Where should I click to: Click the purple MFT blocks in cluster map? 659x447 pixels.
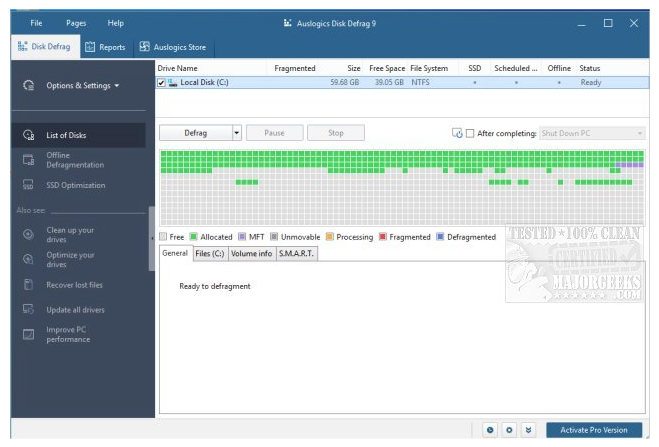(x=630, y=165)
